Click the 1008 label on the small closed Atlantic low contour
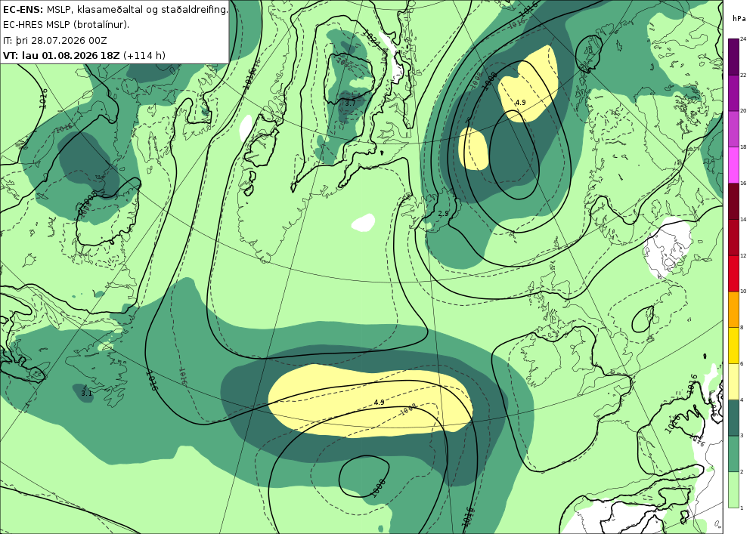The image size is (756, 534). pyautogui.click(x=379, y=488)
